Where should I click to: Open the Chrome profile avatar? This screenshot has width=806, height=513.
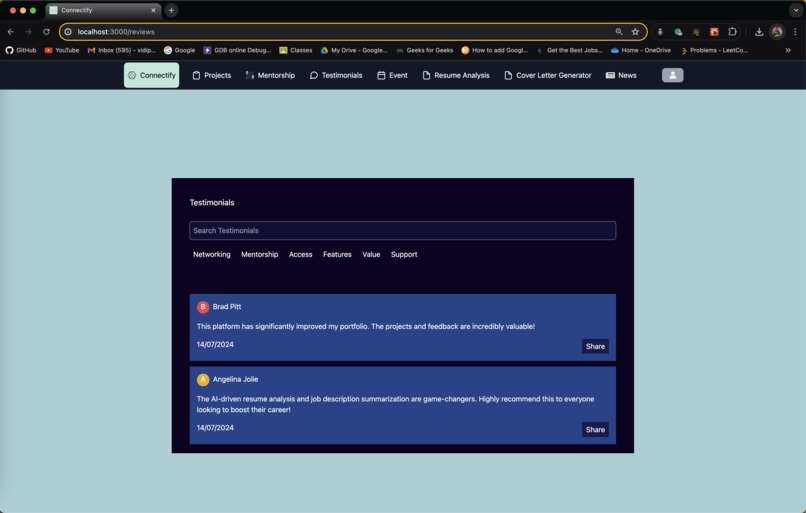coord(777,32)
